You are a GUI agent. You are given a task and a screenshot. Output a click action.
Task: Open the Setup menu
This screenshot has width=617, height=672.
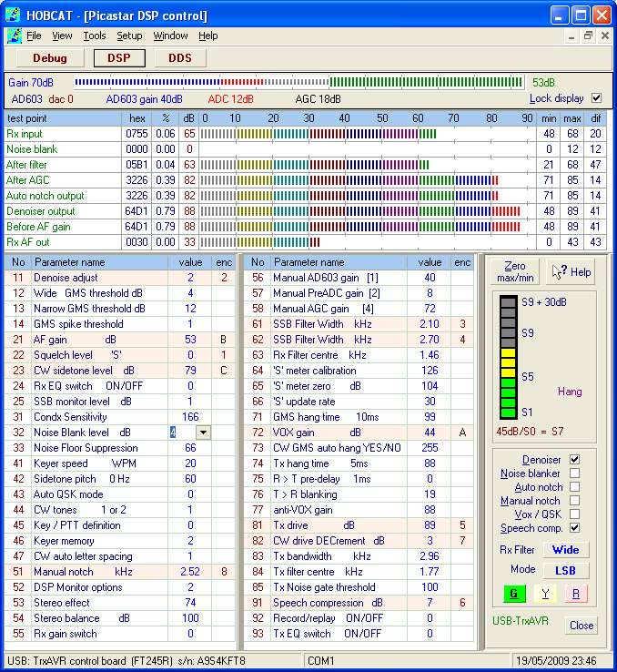click(x=129, y=36)
